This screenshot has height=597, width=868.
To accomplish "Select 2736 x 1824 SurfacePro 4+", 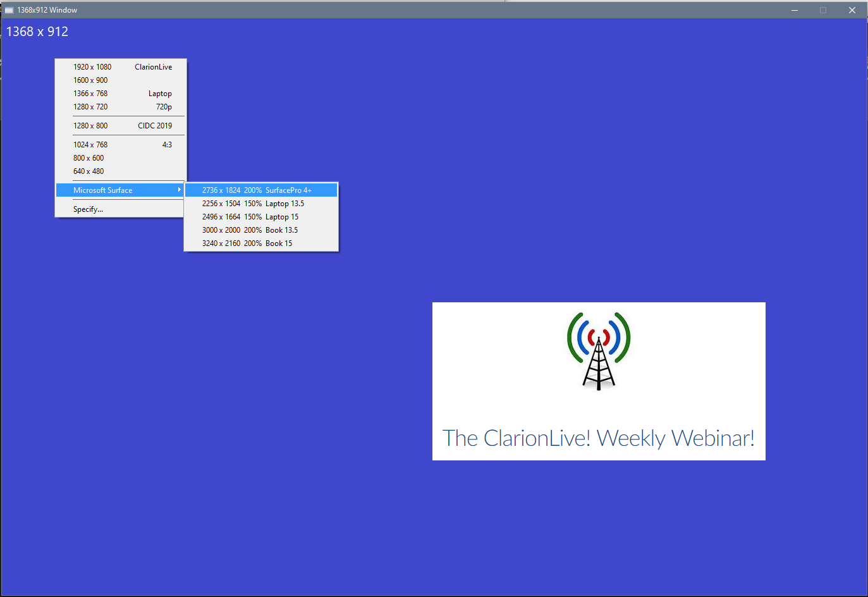I will [260, 190].
